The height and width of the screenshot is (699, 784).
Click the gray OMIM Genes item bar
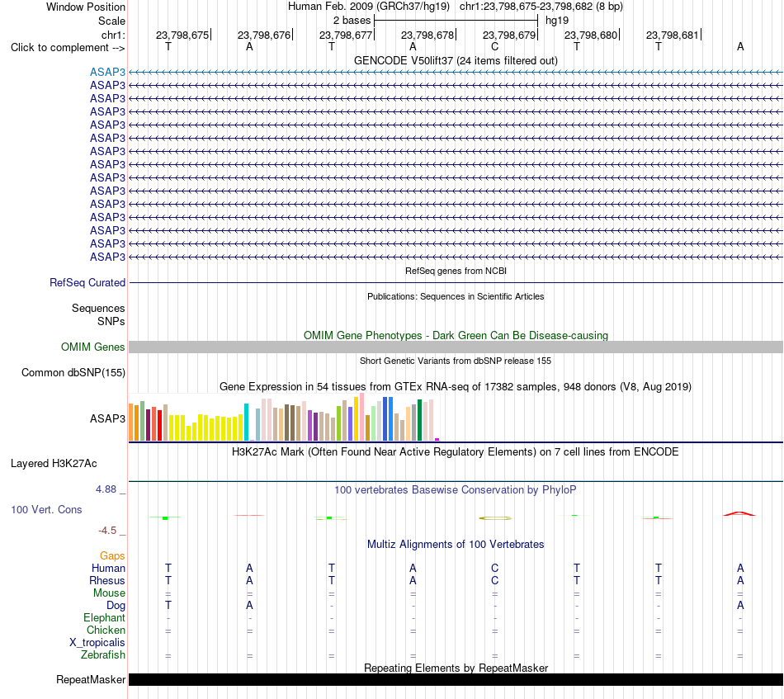click(x=456, y=347)
